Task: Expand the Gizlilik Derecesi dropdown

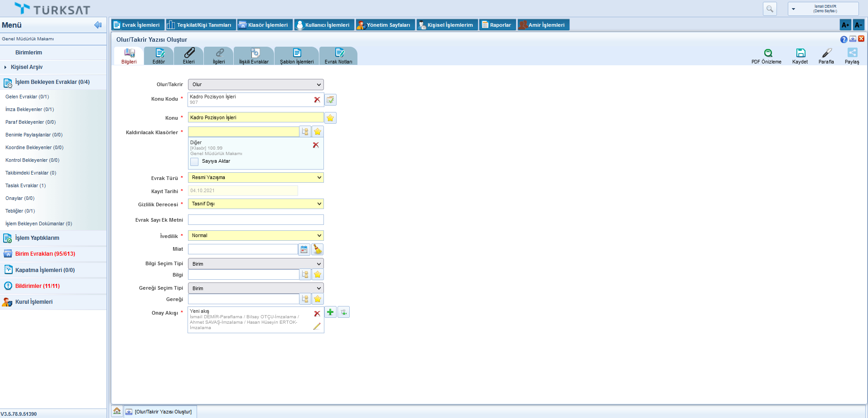Action: point(256,204)
